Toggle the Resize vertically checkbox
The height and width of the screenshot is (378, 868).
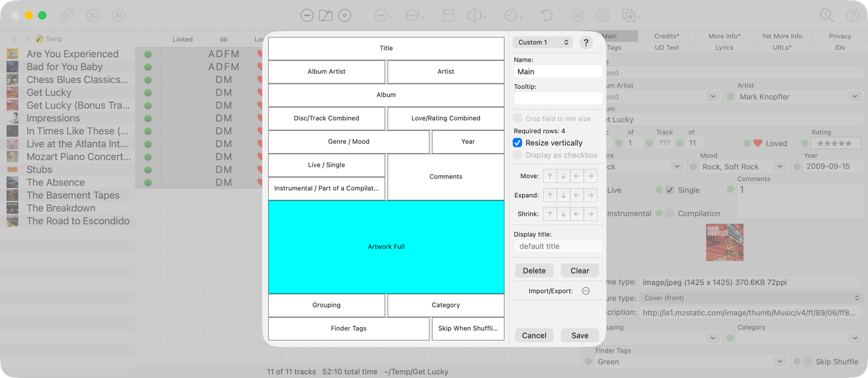(517, 143)
